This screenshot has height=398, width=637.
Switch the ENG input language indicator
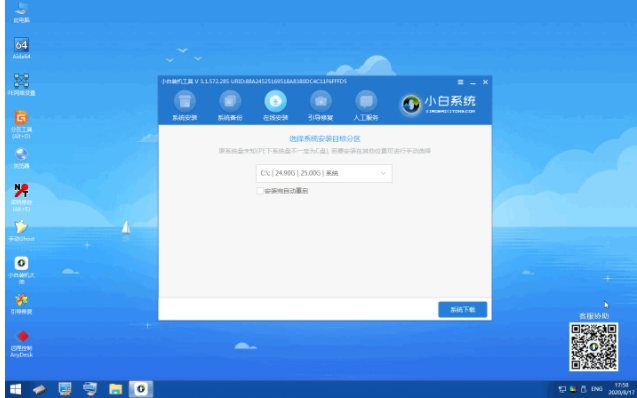tap(596, 389)
